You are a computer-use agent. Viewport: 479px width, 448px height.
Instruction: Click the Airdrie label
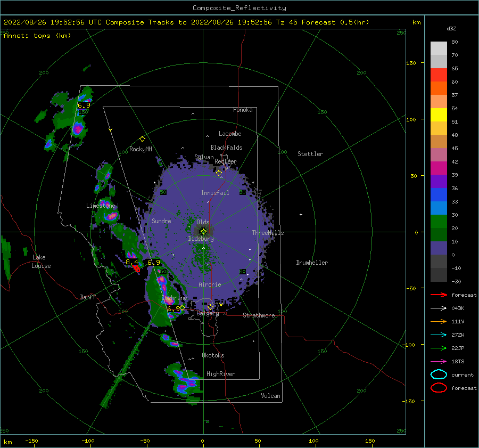click(x=210, y=284)
